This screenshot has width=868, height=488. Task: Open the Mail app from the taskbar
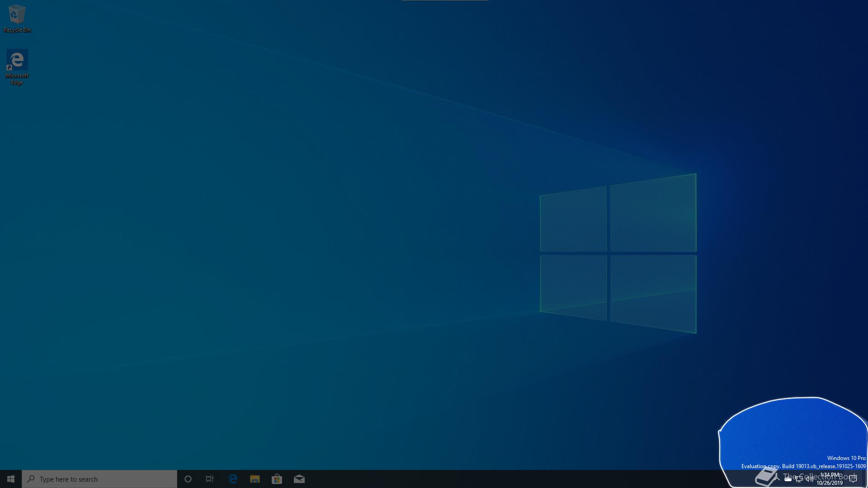pos(299,479)
